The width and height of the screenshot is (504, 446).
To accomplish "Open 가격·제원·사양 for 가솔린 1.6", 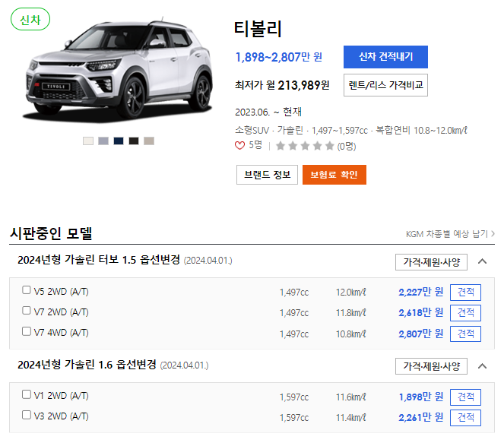I will [431, 366].
